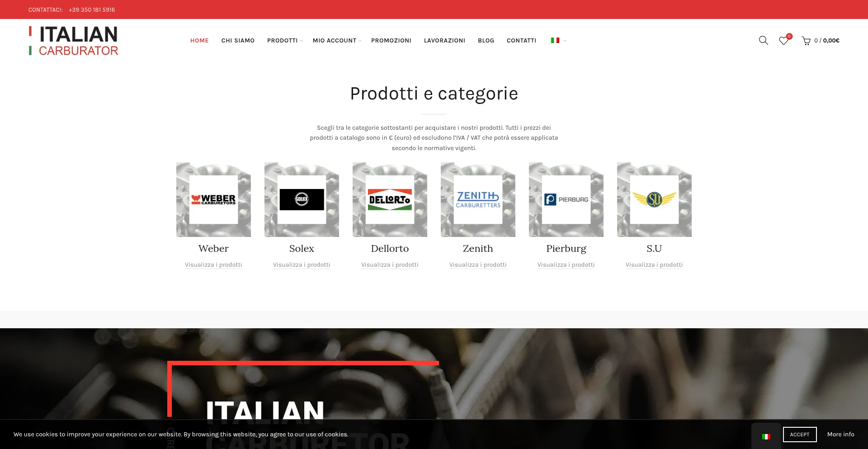Screen dimensions: 868x449
Task: Click the Zenith Carburetters thumbnail
Action: click(478, 199)
